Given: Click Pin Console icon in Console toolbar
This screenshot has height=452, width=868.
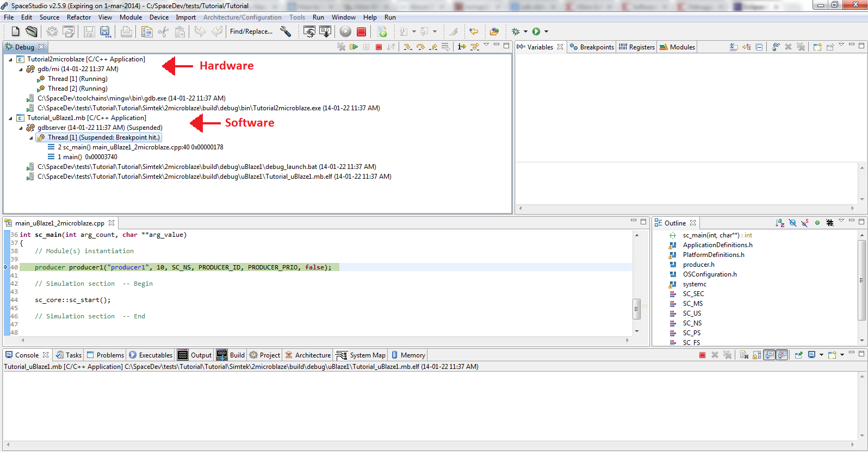Looking at the screenshot, I should click(x=798, y=355).
